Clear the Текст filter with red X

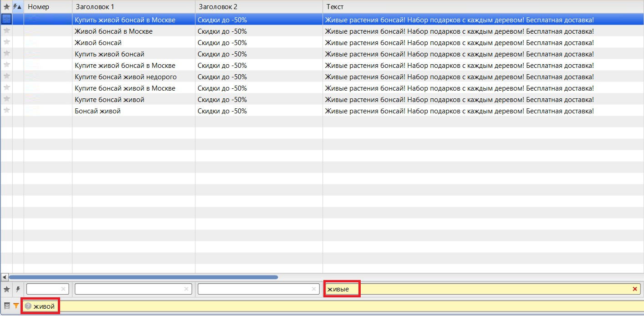(x=635, y=289)
